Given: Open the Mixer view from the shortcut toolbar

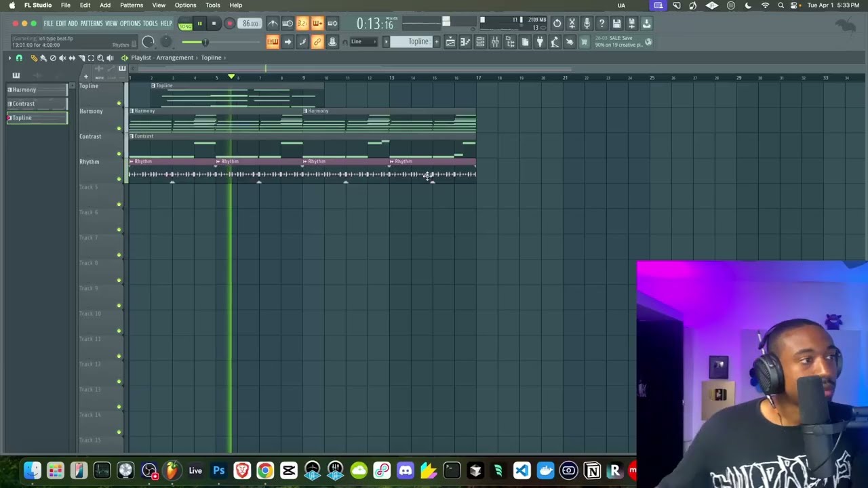Looking at the screenshot, I should pyautogui.click(x=495, y=42).
